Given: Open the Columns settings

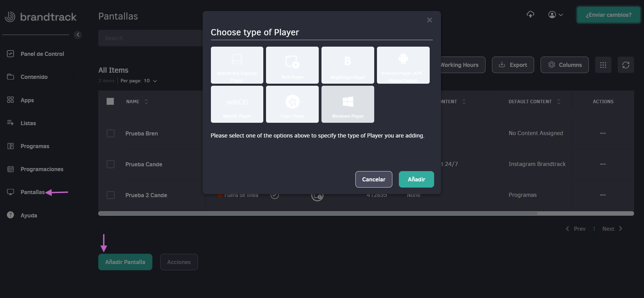Looking at the screenshot, I should coord(565,65).
